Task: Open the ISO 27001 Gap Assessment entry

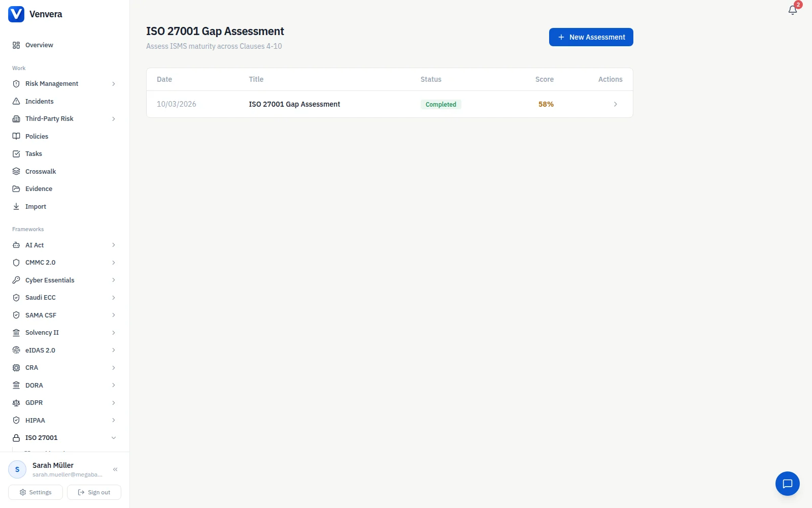Action: tap(294, 104)
